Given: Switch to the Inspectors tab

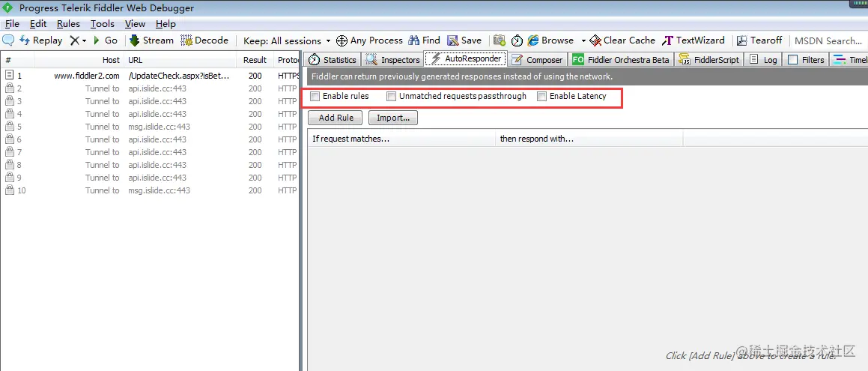Looking at the screenshot, I should 392,60.
